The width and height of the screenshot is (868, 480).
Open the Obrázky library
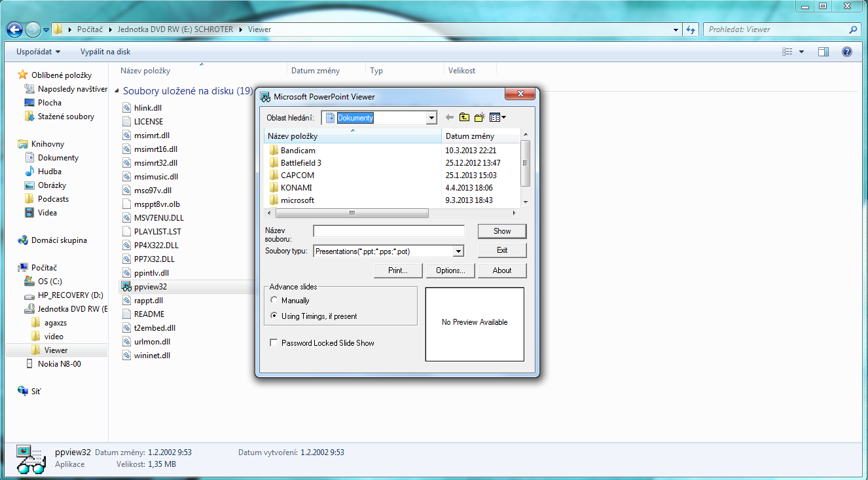click(x=45, y=185)
